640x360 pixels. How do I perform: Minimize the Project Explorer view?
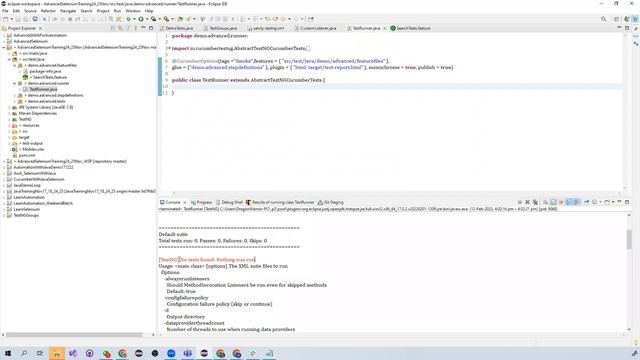tap(143, 28)
